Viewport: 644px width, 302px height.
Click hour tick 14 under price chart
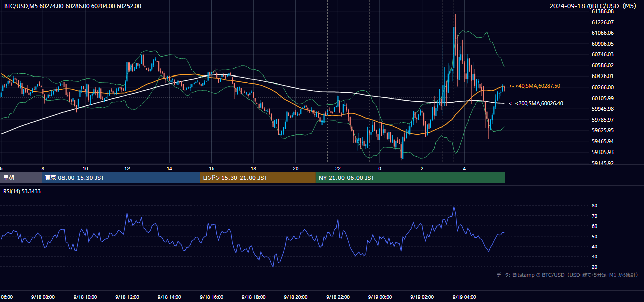tap(170, 168)
